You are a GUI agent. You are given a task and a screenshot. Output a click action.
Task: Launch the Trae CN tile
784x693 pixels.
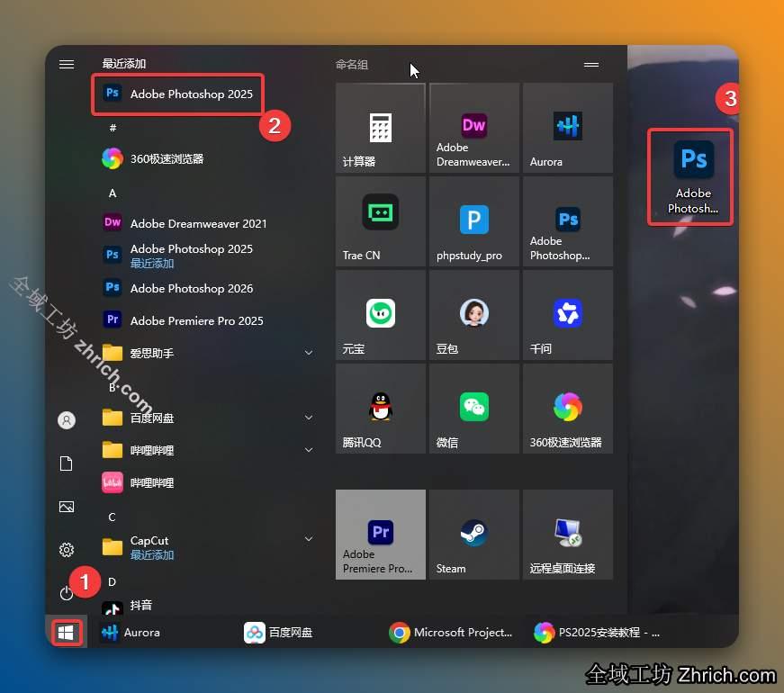381,221
